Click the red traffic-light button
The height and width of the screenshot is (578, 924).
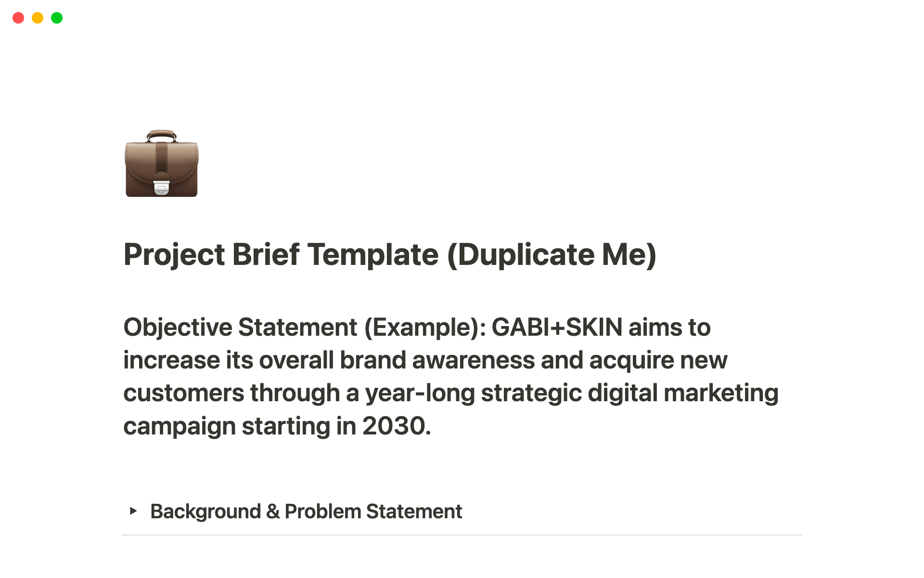point(18,18)
